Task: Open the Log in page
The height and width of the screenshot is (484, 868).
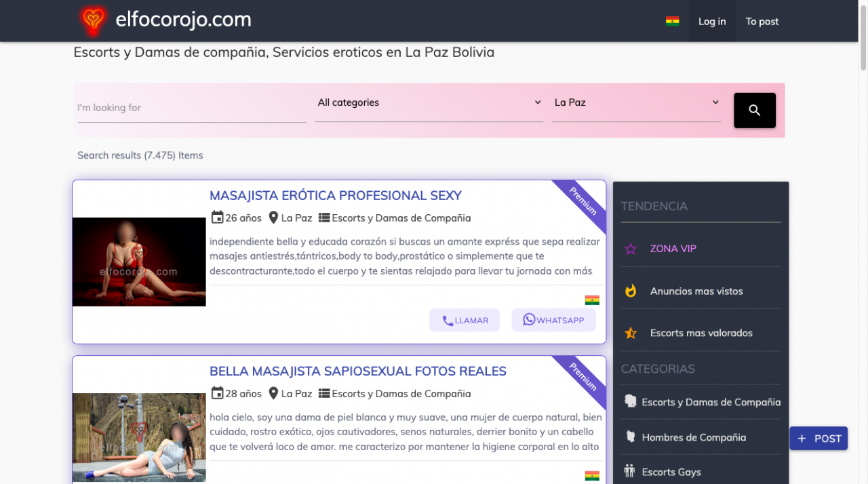Action: coord(712,21)
